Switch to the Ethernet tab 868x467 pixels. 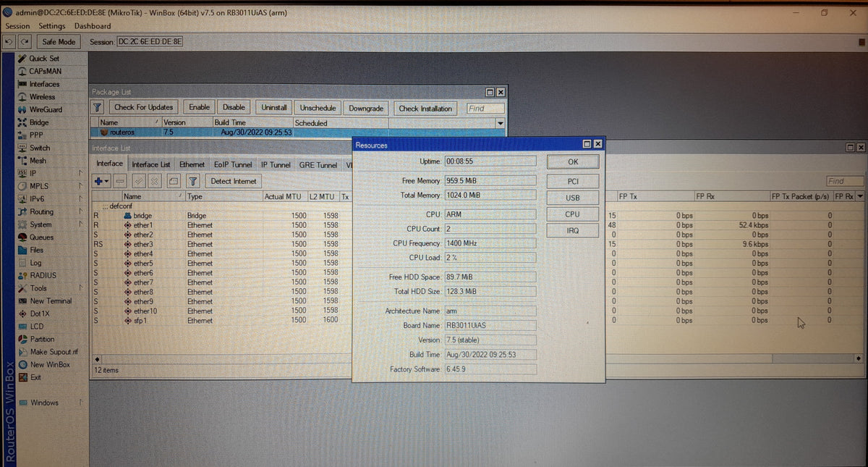pyautogui.click(x=192, y=164)
